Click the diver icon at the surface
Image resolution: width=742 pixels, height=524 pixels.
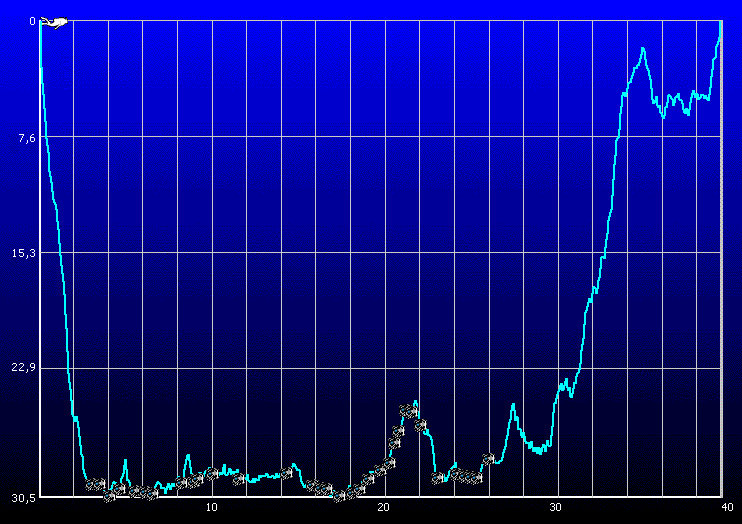[54, 22]
